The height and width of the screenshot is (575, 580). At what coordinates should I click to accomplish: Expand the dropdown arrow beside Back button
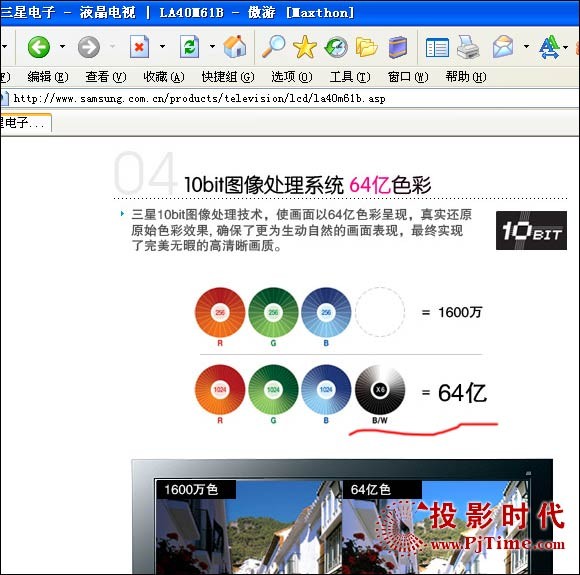(x=63, y=47)
